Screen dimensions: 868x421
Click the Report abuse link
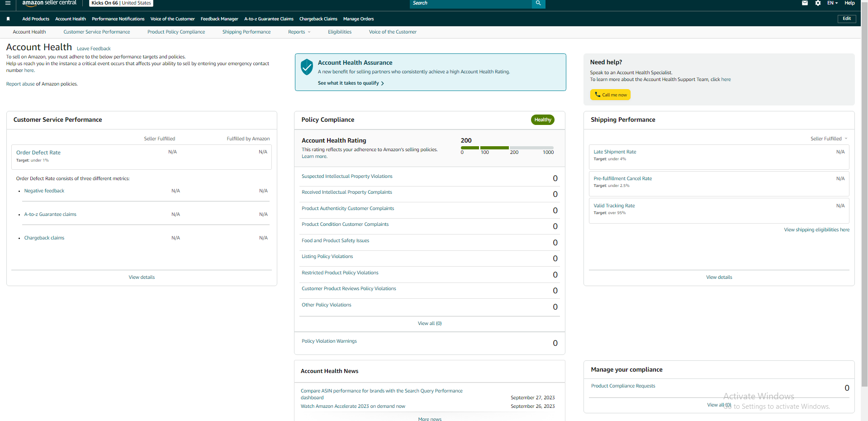click(20, 84)
